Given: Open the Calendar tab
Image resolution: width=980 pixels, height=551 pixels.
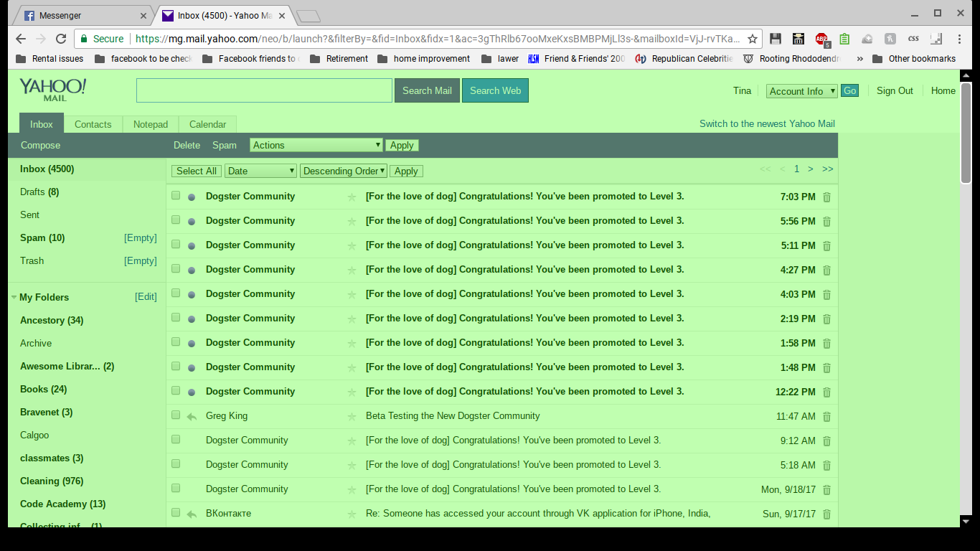Looking at the screenshot, I should tap(208, 124).
